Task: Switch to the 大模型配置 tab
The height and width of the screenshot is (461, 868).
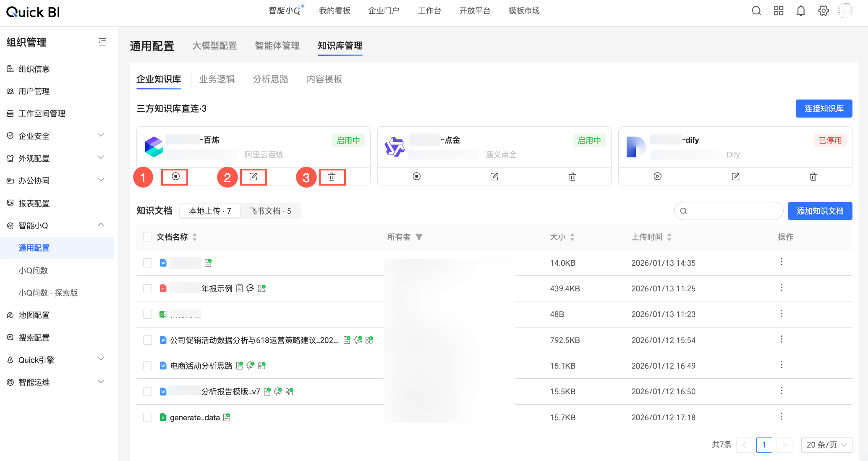Action: coord(214,46)
